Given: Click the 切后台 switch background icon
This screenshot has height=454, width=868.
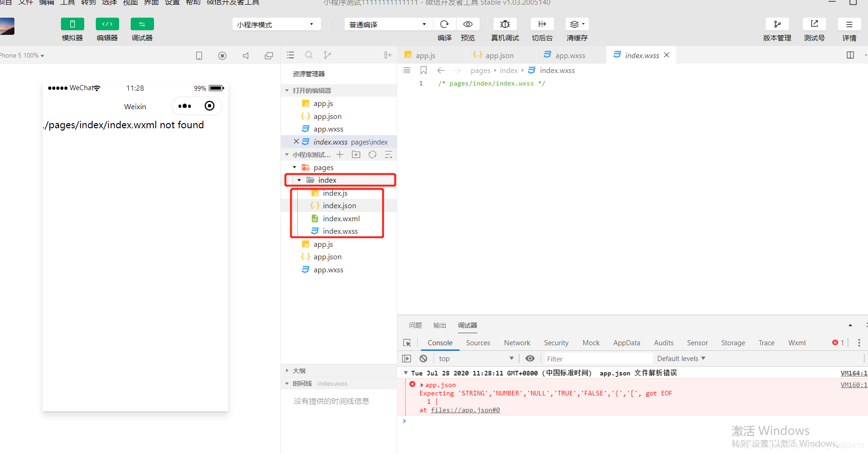Looking at the screenshot, I should [x=542, y=24].
